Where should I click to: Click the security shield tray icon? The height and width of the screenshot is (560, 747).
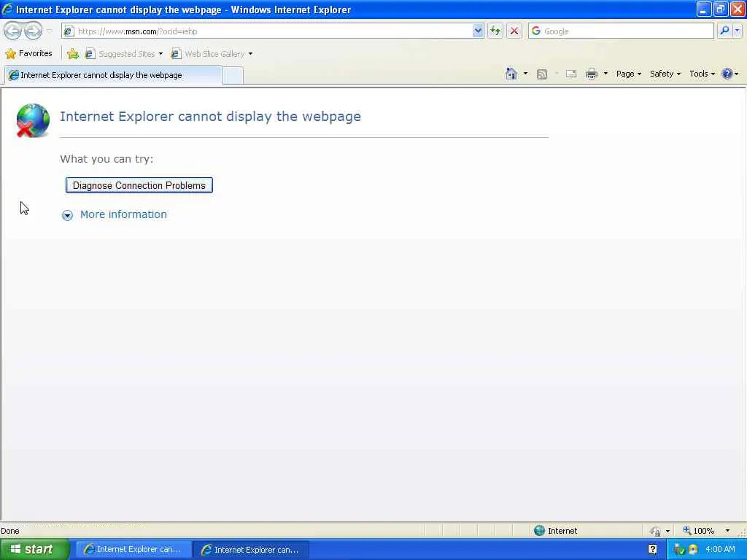[x=693, y=550]
